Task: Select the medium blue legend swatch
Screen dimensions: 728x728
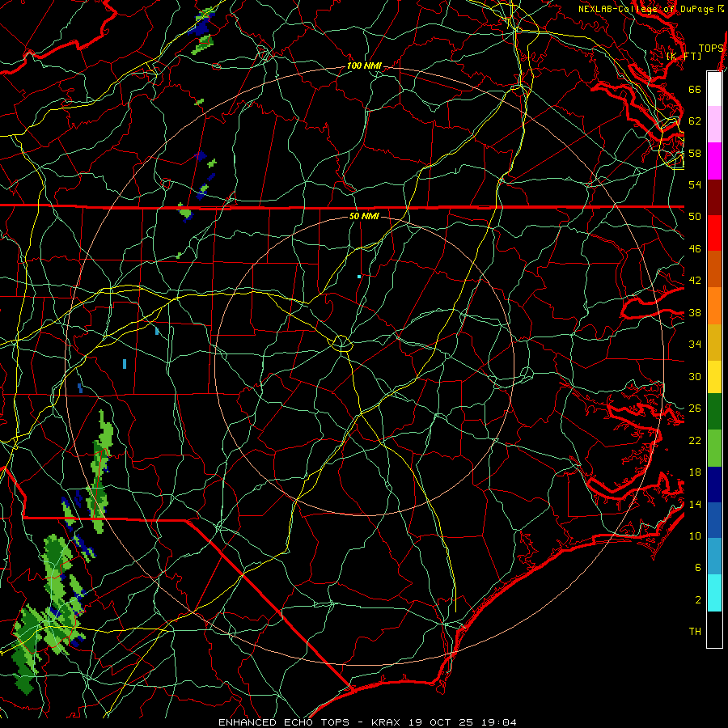Action: [714, 520]
